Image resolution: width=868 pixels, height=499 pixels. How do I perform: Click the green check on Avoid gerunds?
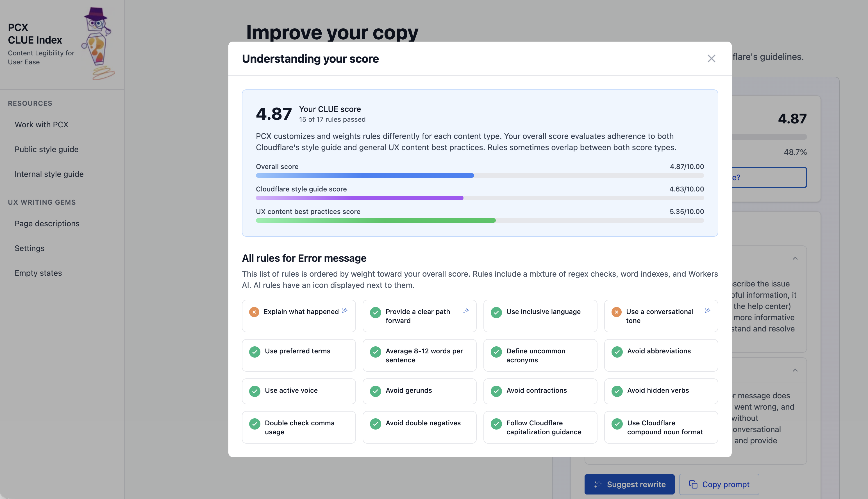click(x=375, y=391)
